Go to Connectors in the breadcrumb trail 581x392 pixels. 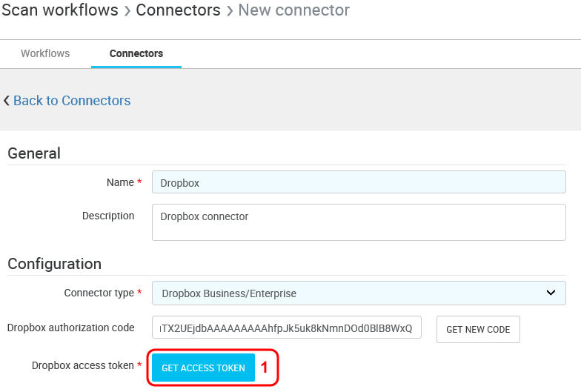[x=178, y=10]
